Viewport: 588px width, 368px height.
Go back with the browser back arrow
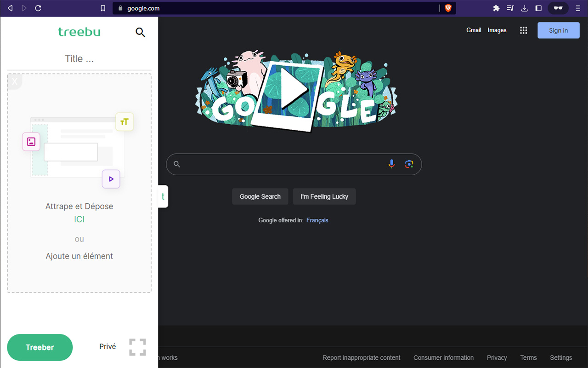click(x=10, y=8)
